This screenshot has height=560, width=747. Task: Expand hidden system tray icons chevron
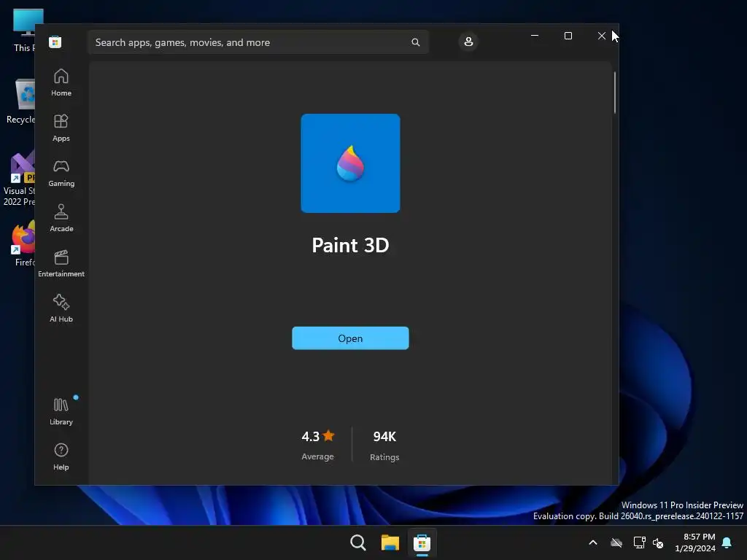592,542
